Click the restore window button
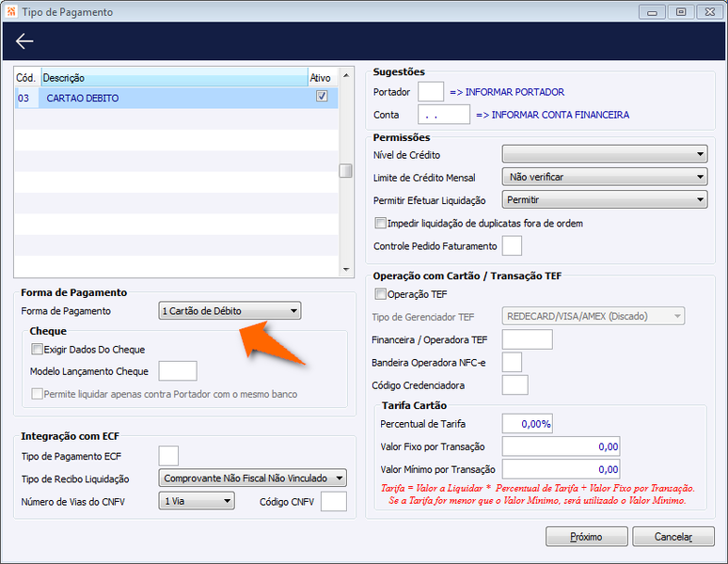Viewport: 728px width, 564px height. (681, 12)
